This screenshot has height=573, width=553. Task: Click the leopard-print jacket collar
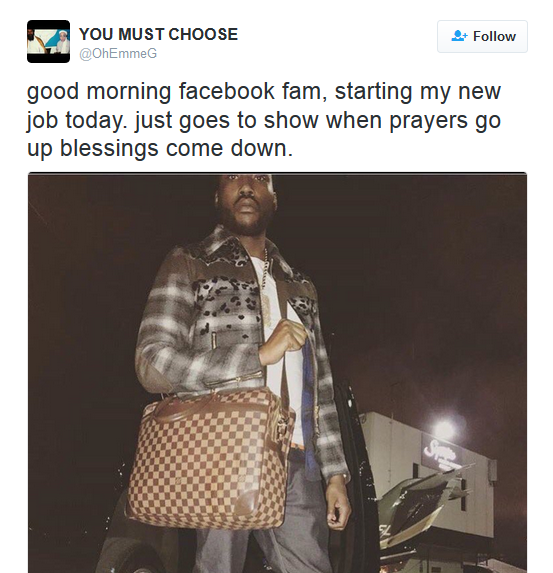click(x=225, y=248)
